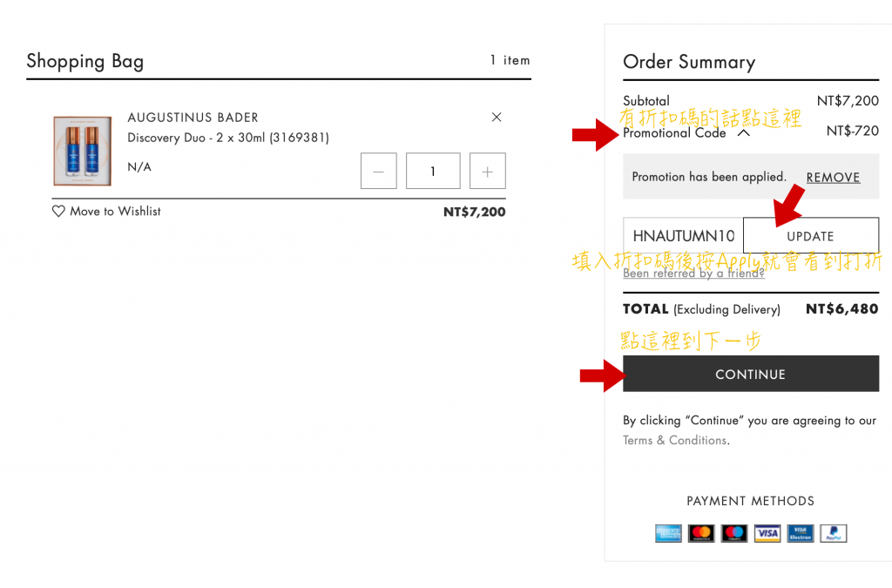Click REMOVE to delete applied promotion
Image resolution: width=892 pixels, height=588 pixels.
click(833, 177)
